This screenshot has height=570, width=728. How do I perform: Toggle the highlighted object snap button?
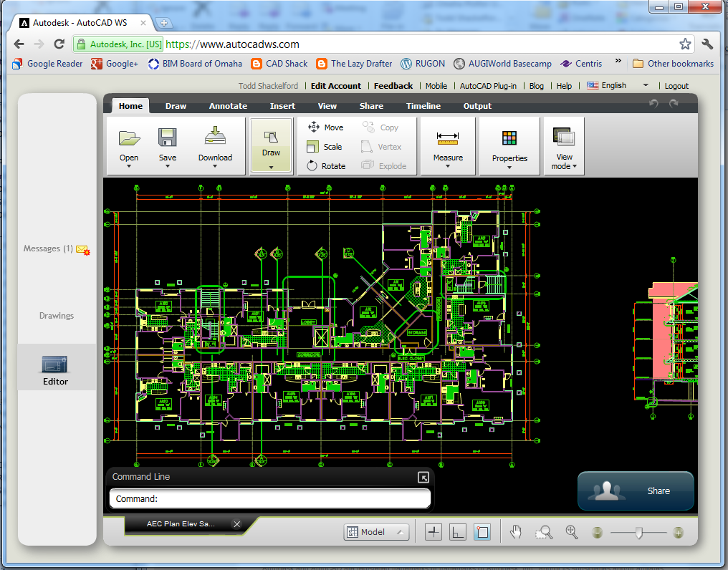pos(482,532)
